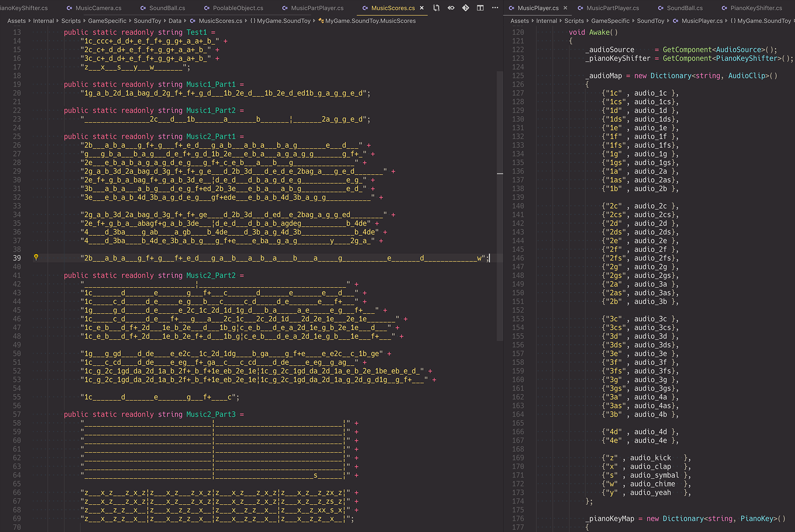Open PianoKeyShifter.cs tab in the right pane
795x532 pixels.
[756, 8]
